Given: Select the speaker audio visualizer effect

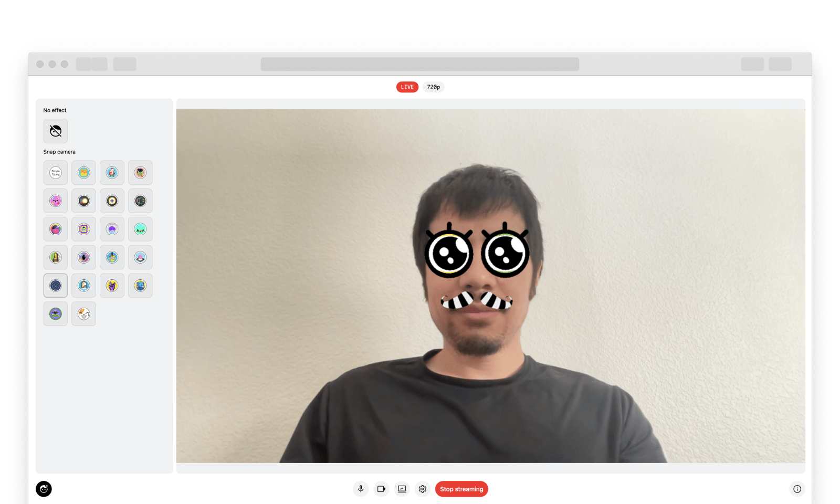Looking at the screenshot, I should coord(140,201).
